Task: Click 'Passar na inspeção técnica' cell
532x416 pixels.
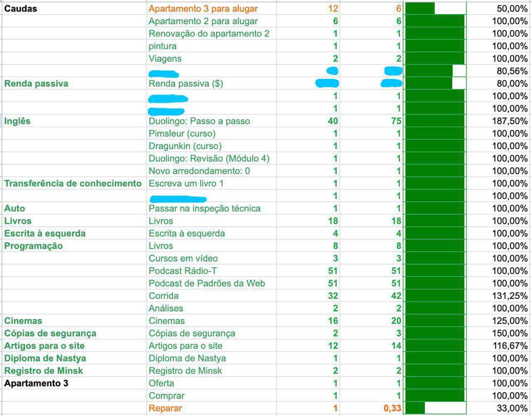Action: tap(212, 208)
